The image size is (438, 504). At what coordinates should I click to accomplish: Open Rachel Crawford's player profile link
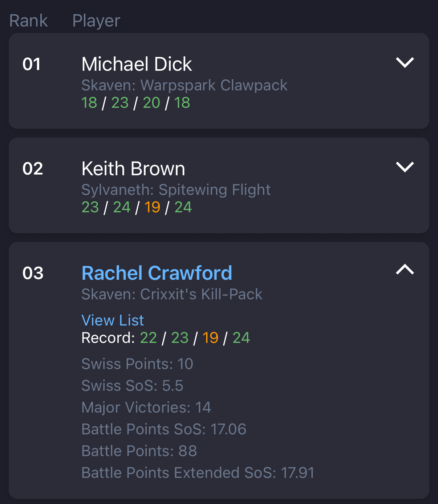[157, 273]
